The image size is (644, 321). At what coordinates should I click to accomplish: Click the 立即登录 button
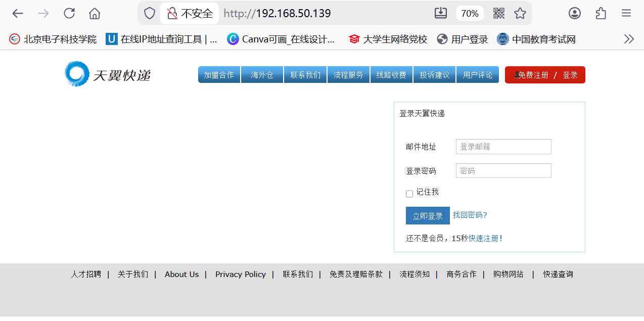click(427, 215)
